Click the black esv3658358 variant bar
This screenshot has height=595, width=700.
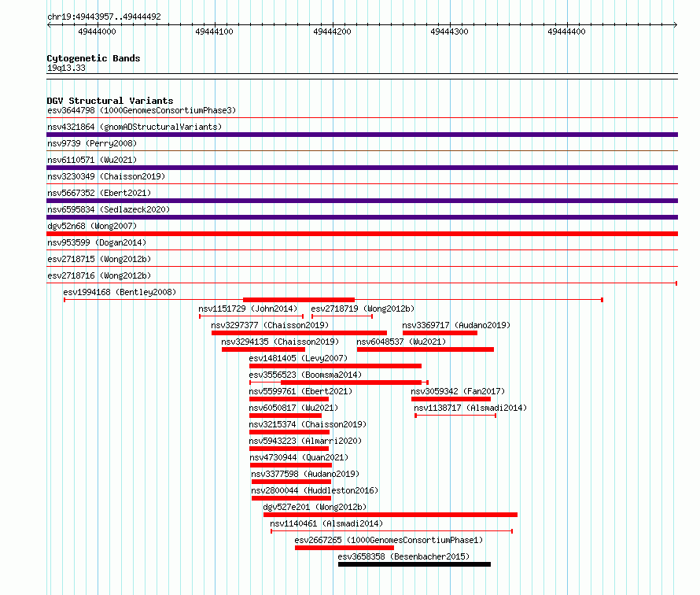pos(414,564)
